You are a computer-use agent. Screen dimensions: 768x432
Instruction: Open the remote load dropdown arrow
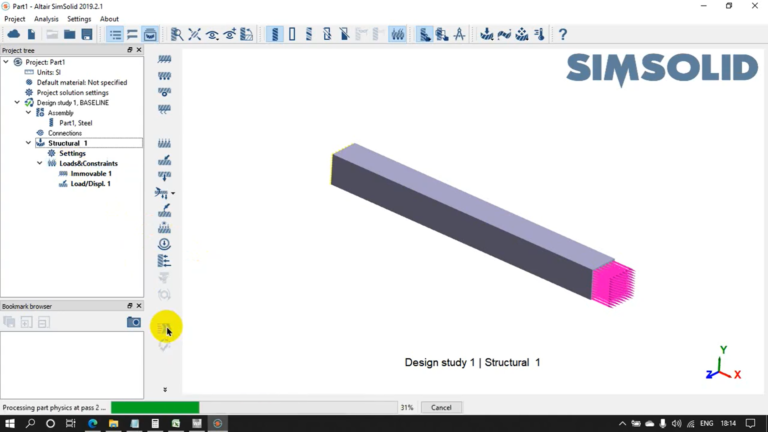(173, 193)
